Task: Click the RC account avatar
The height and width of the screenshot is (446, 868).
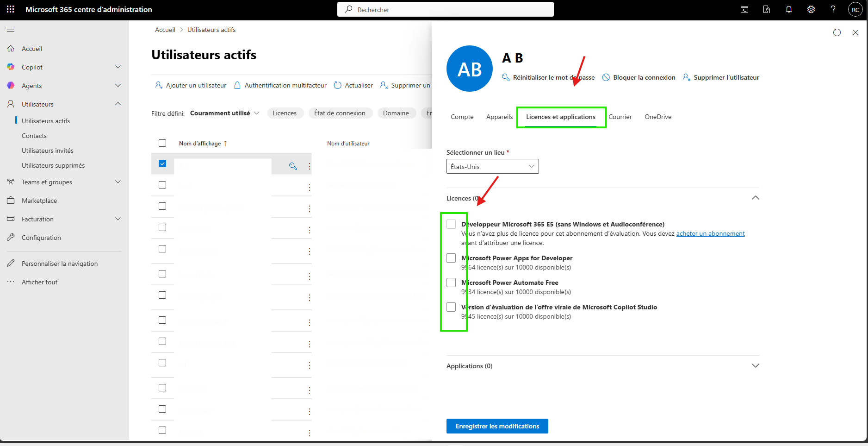Action: tap(856, 9)
